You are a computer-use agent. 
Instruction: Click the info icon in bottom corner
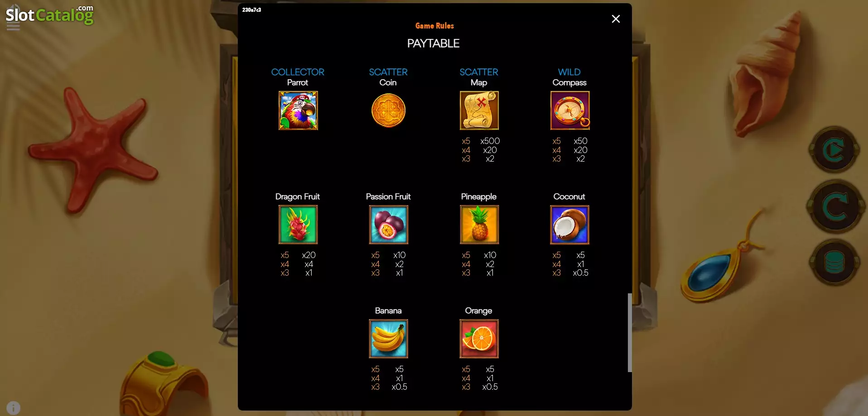[14, 408]
